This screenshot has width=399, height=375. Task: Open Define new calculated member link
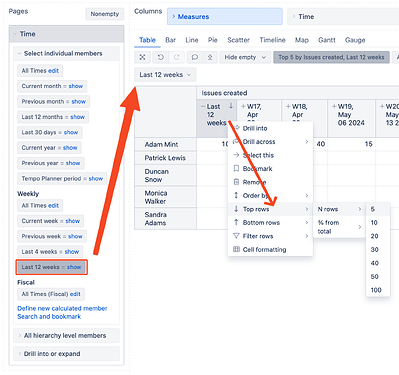[x=62, y=308]
